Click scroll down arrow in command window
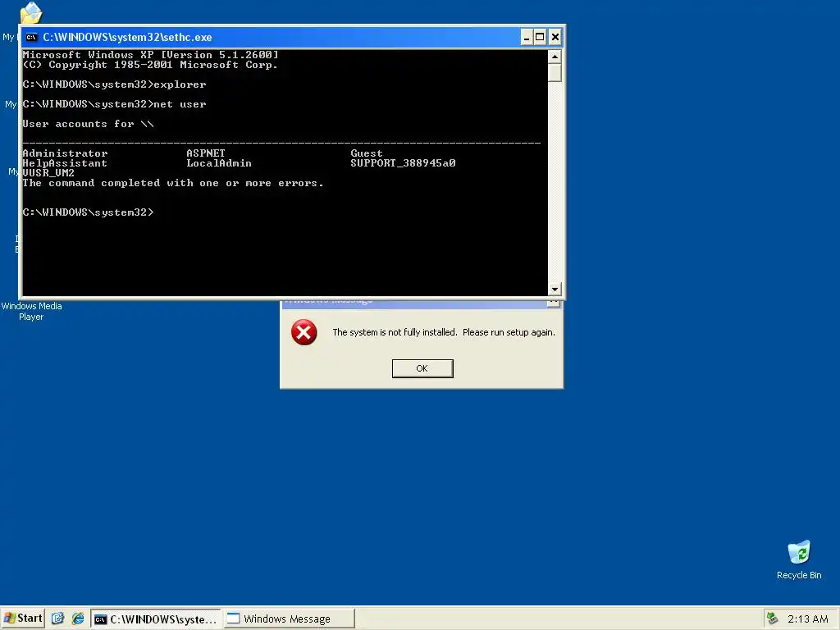The height and width of the screenshot is (630, 840). 555,289
